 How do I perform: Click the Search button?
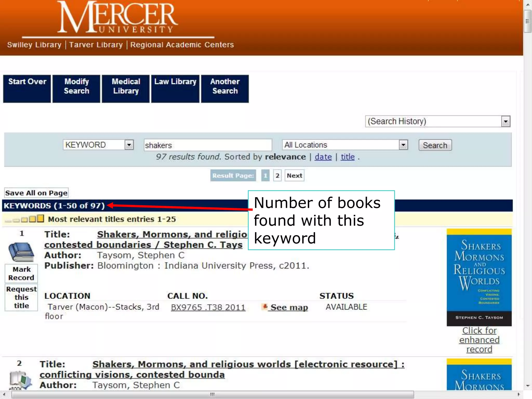tap(435, 145)
